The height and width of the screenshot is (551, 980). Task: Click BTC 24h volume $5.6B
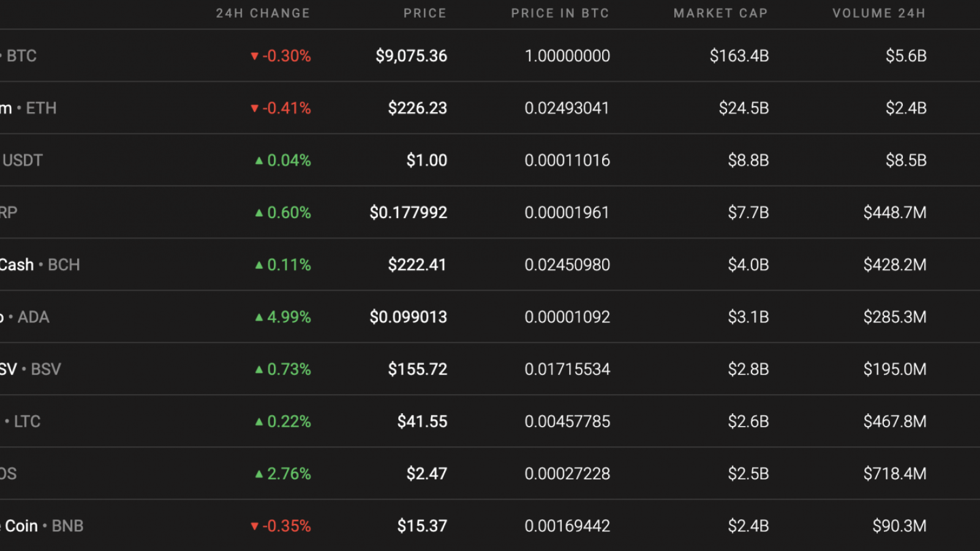point(907,56)
